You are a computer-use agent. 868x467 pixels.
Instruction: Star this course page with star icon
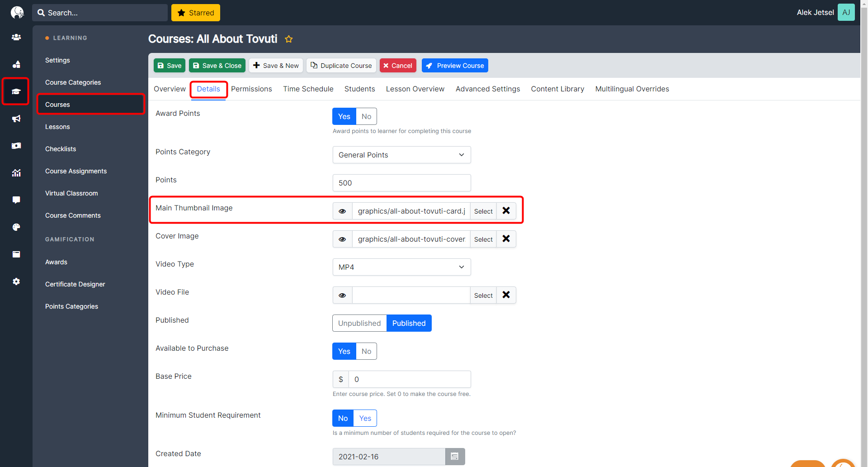pyautogui.click(x=289, y=39)
